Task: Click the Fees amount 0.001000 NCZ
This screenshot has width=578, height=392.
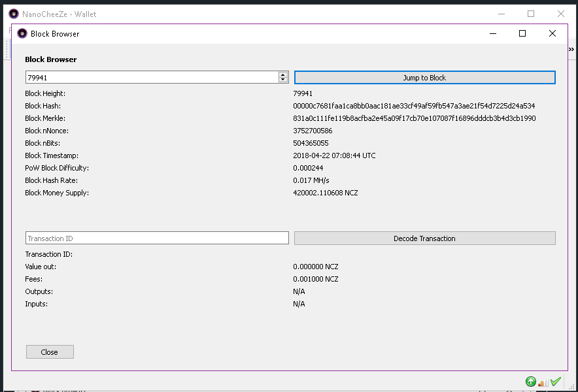Action: [316, 279]
